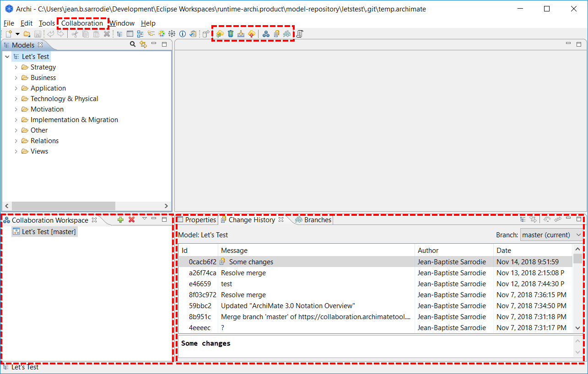
Task: Toggle link with editor in Models panel
Action: pos(143,44)
